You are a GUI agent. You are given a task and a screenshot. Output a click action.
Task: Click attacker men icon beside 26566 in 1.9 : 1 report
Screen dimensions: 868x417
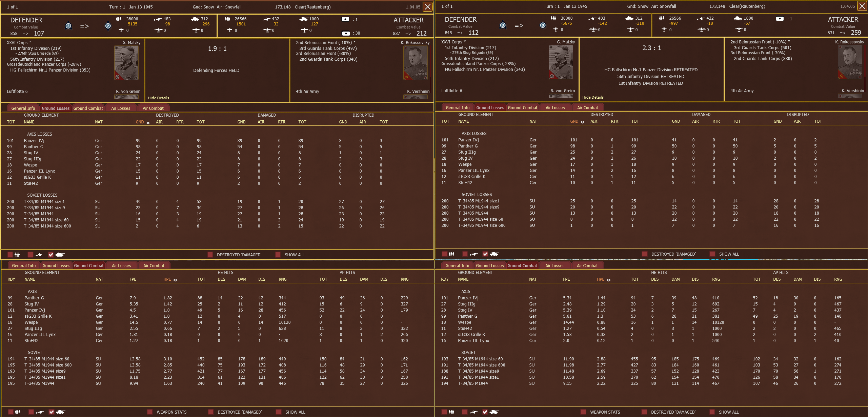tap(227, 19)
